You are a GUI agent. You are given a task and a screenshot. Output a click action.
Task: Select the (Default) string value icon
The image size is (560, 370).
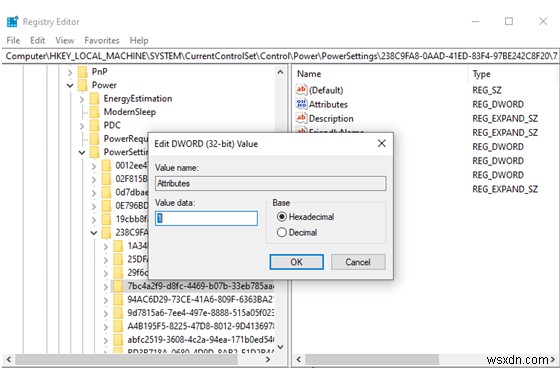(301, 90)
